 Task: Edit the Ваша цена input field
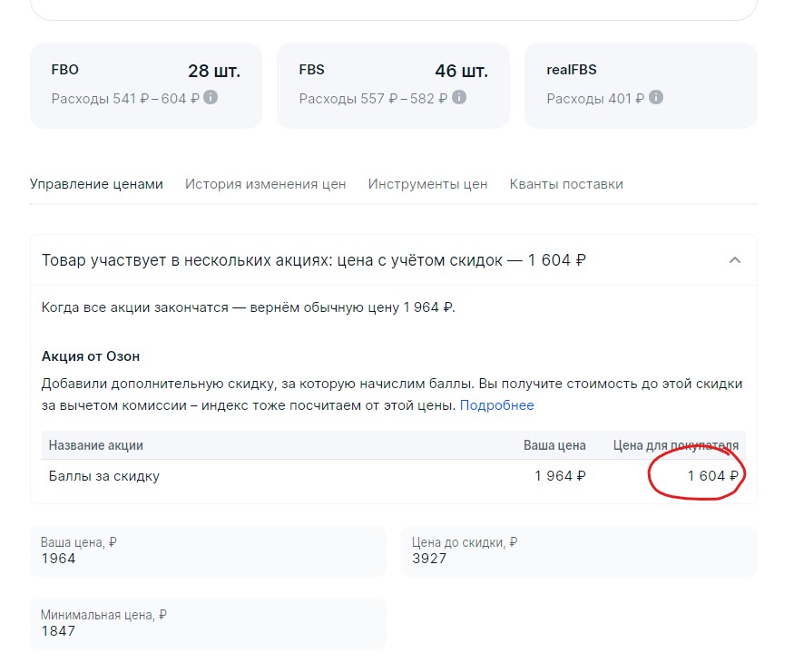click(x=208, y=551)
